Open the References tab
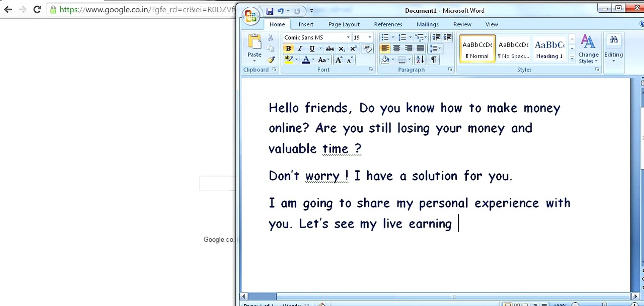Viewport: 644px width, 306px height. click(x=388, y=24)
